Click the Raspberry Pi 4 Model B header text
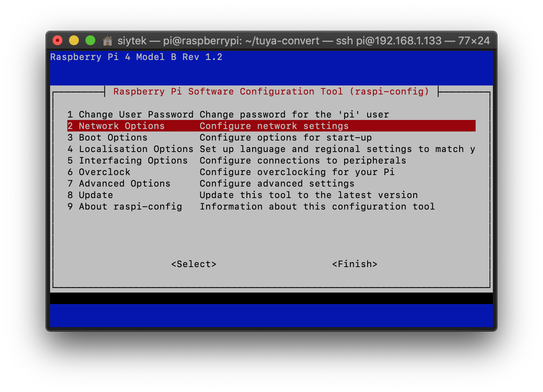543x392 pixels. pos(136,57)
